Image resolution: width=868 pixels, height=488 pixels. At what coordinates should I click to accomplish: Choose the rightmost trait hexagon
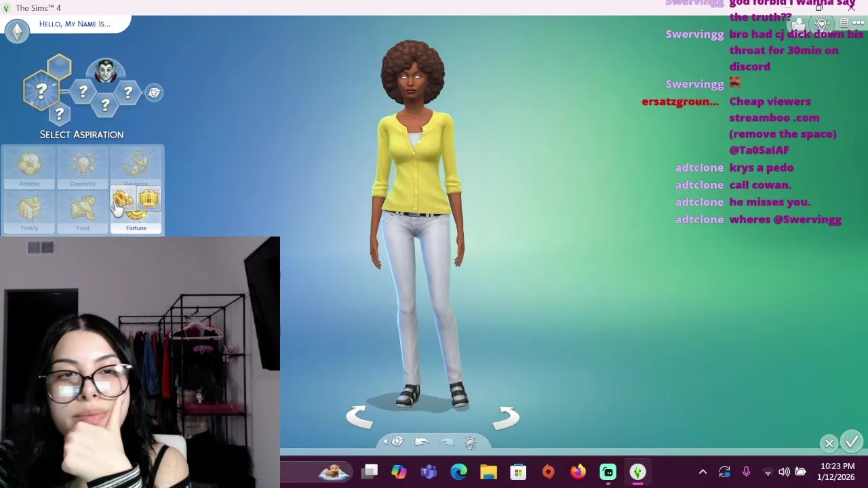coord(127,92)
